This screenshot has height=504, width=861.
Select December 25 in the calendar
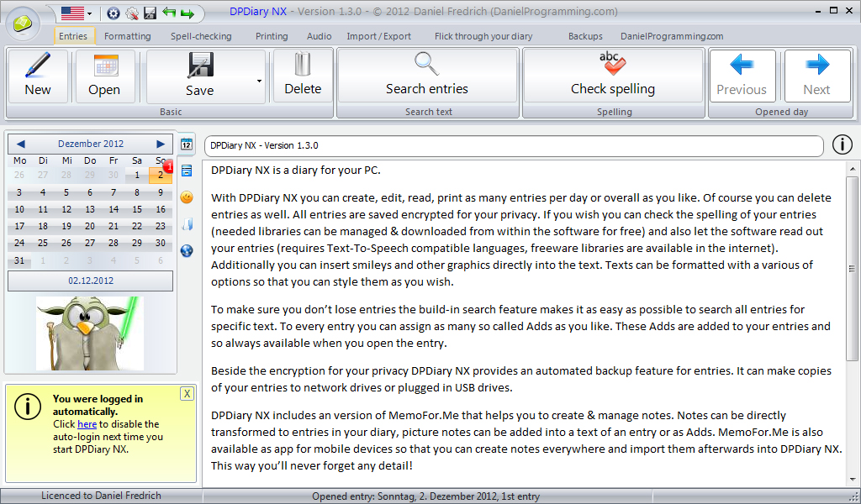(43, 243)
